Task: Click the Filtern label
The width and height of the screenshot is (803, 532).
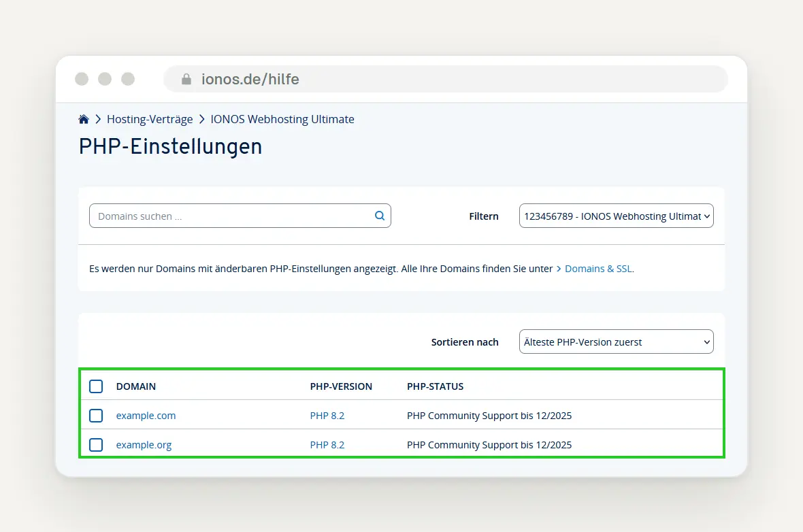Action: click(x=483, y=216)
